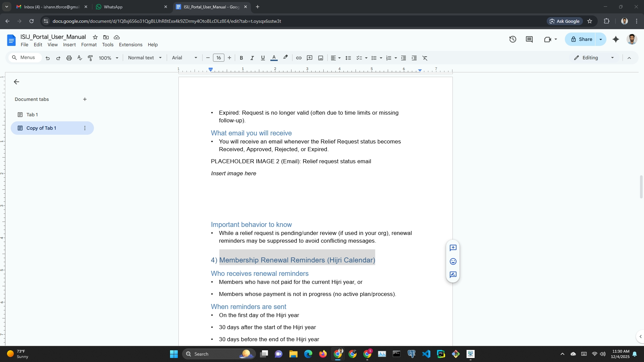Toggle underline formatting
644x362 pixels.
[x=263, y=58]
